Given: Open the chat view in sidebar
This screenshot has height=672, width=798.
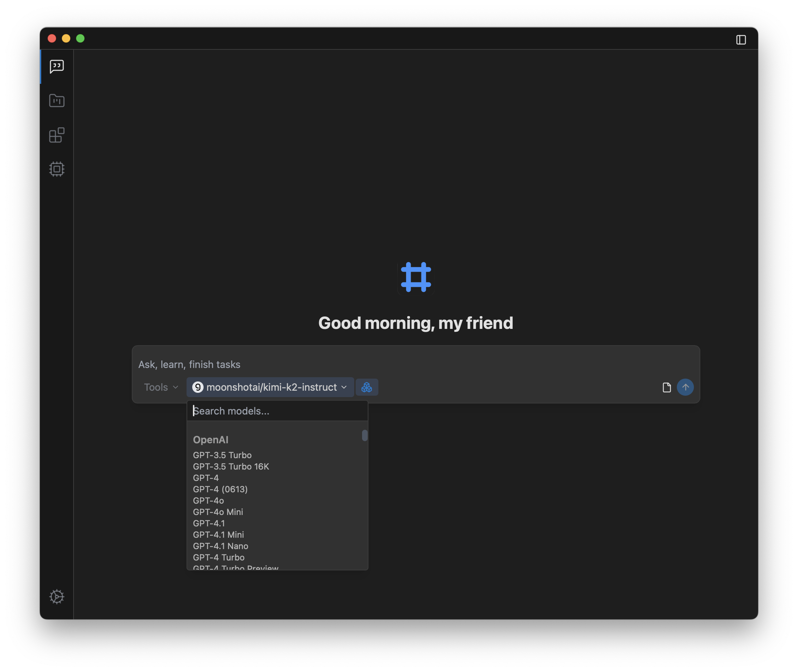Looking at the screenshot, I should (x=57, y=67).
